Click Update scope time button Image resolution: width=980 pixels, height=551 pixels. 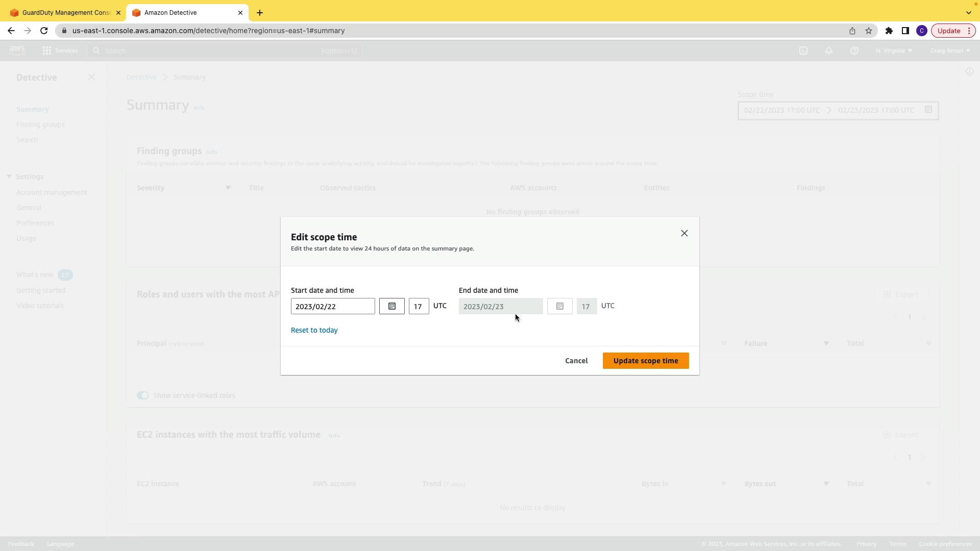(645, 361)
